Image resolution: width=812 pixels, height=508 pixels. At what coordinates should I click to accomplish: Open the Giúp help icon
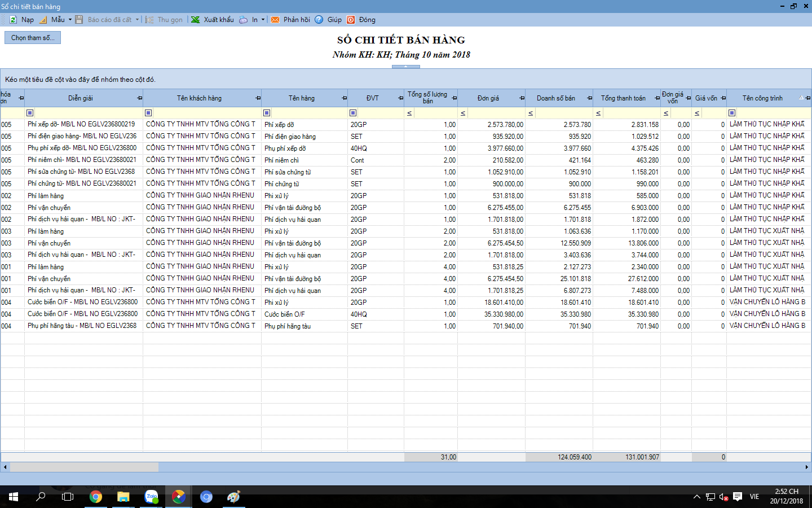coord(319,20)
